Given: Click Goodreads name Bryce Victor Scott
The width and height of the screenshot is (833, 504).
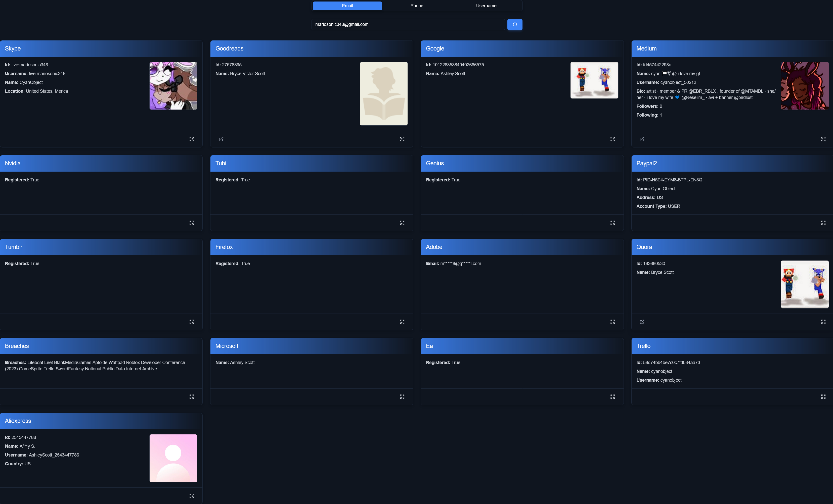Looking at the screenshot, I should tap(240, 74).
